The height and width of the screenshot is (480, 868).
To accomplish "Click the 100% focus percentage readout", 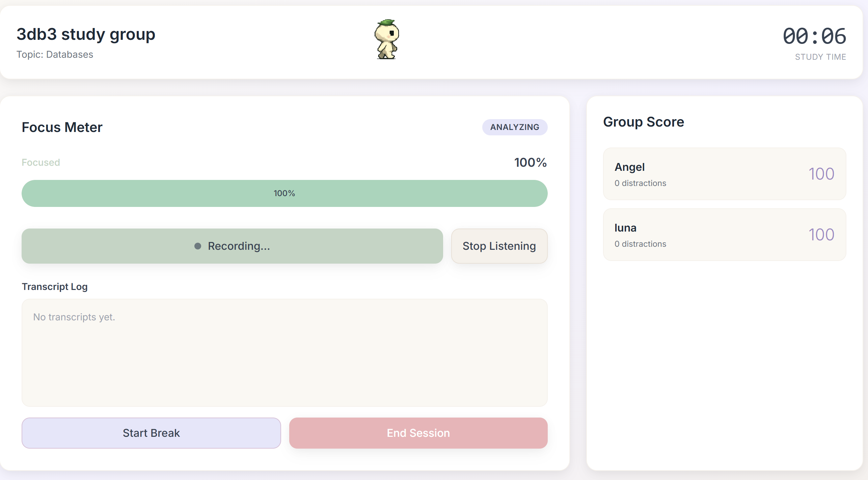I will coord(530,162).
